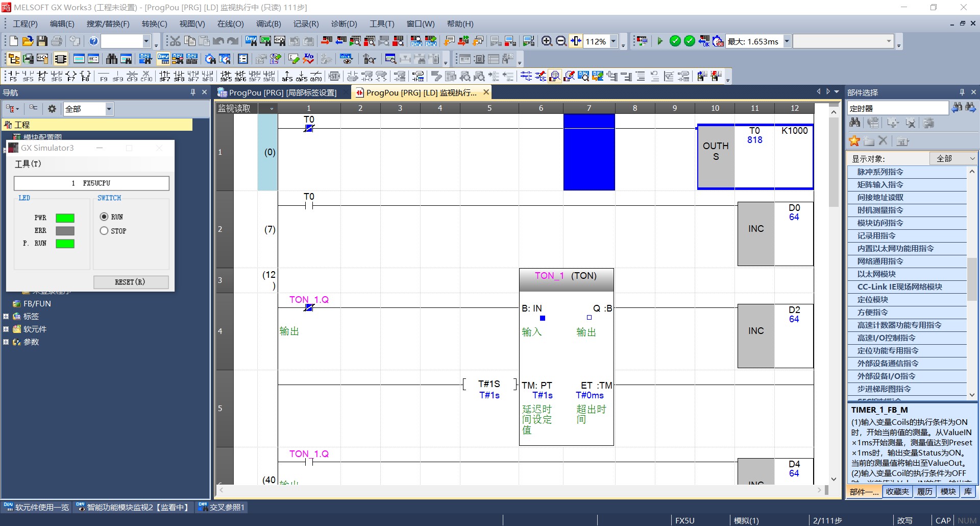Click the Zoom Out magnifier icon
Screen dimensions: 980x526
coord(561,41)
